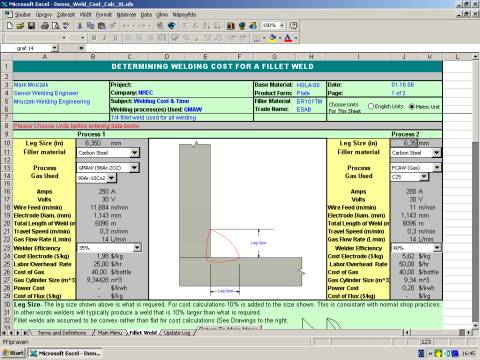Click the Name Box showing graf 14

pos(26,48)
